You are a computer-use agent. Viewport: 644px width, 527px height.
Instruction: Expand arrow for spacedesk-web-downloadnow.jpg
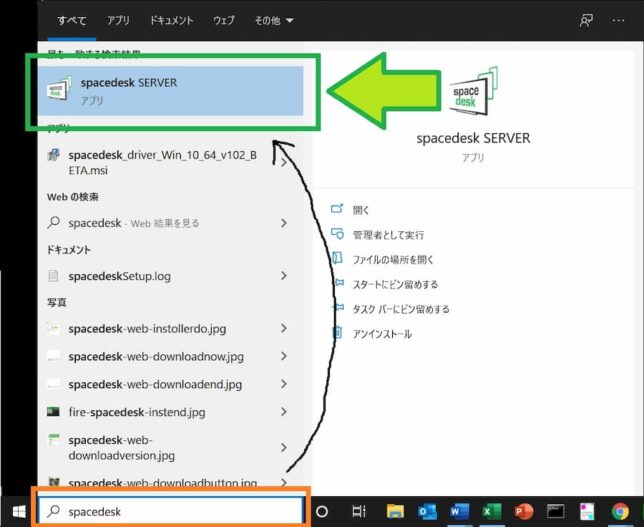[284, 356]
